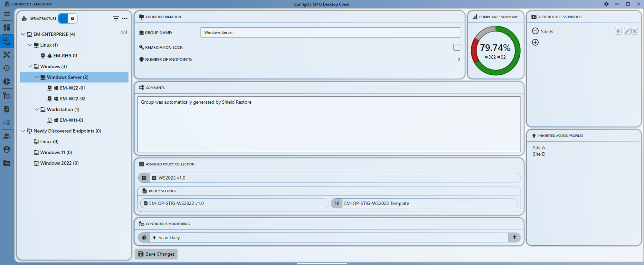This screenshot has height=265, width=644.
Task: Open the three-dots more options menu
Action: (125, 19)
